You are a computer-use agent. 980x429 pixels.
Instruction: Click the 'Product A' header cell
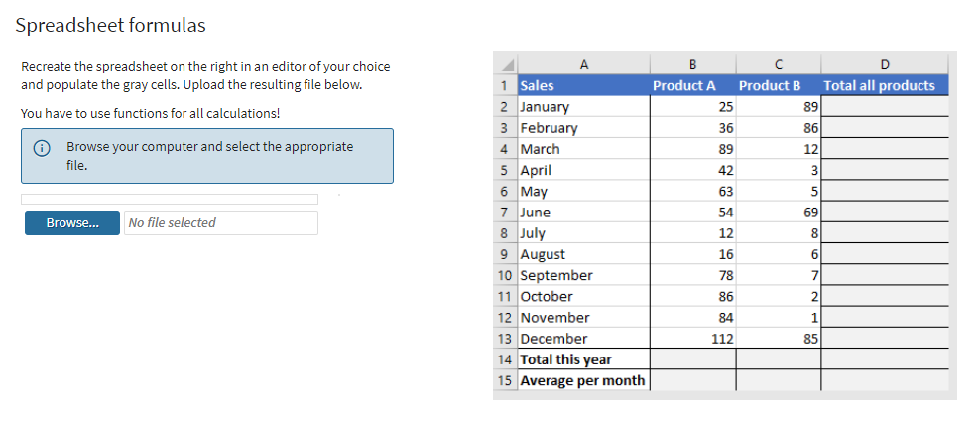click(x=692, y=86)
